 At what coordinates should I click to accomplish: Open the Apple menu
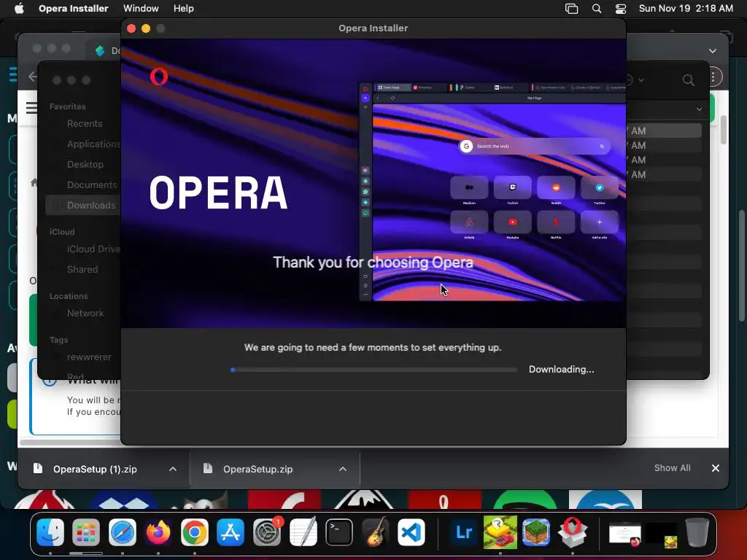(x=19, y=8)
